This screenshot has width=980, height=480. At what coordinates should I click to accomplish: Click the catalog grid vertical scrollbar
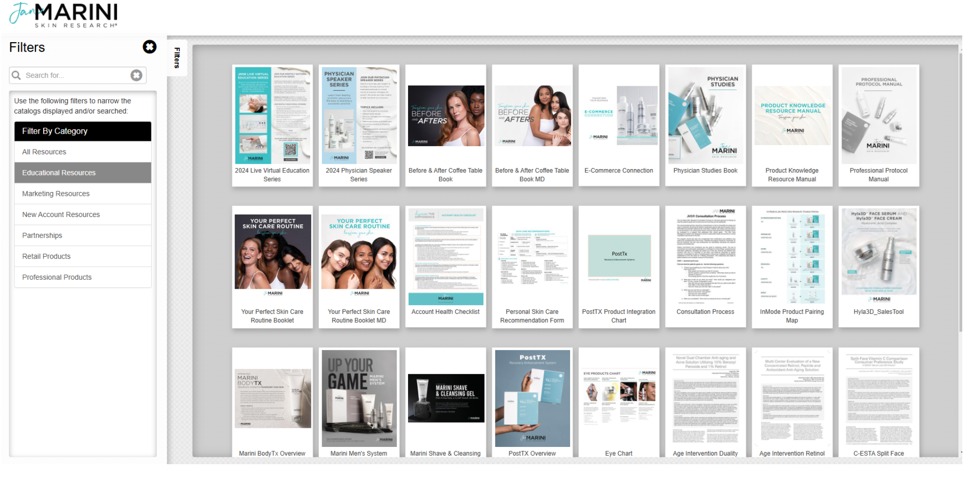(960, 192)
